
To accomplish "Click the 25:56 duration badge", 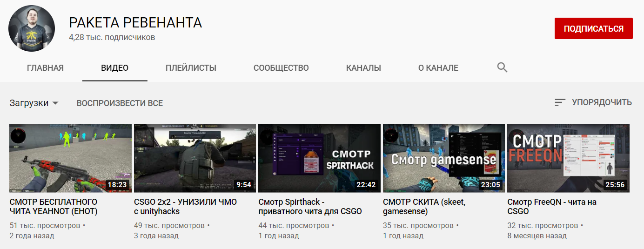I will point(615,185).
